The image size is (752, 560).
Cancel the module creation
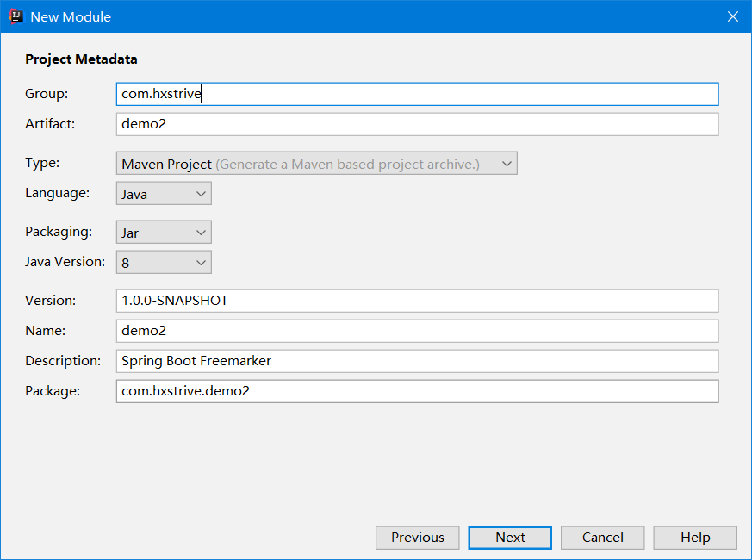coord(602,538)
